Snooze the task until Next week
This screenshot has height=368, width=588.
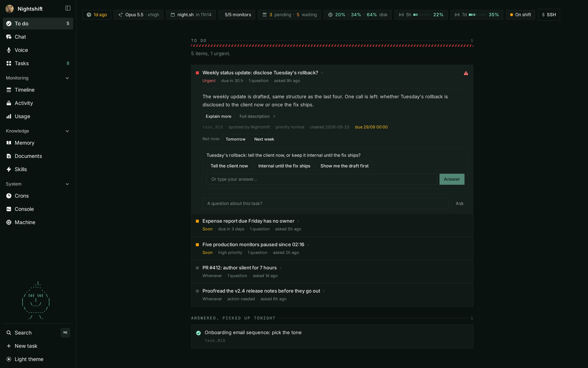click(264, 139)
